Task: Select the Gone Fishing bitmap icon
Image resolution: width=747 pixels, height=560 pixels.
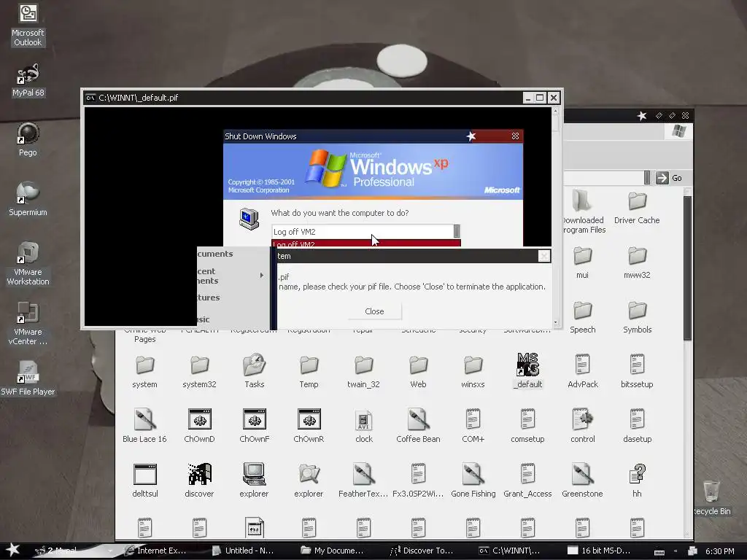Action: 473,481
